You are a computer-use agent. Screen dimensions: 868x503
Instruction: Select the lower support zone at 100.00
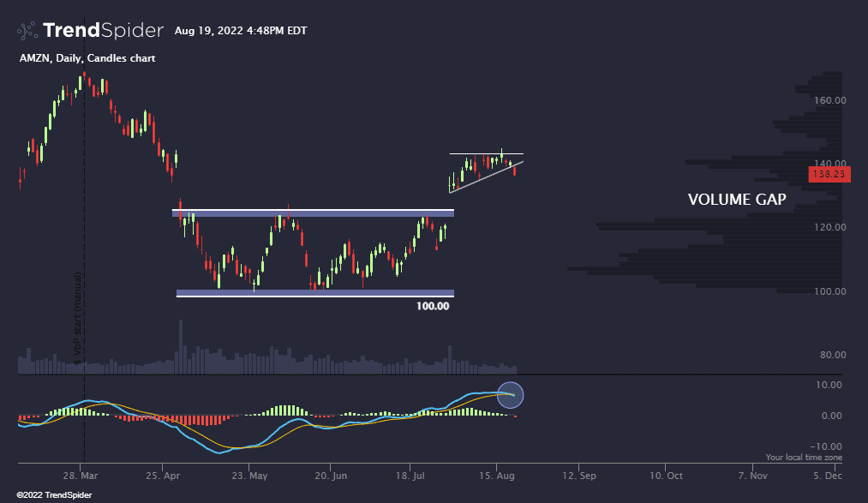pyautogui.click(x=314, y=293)
